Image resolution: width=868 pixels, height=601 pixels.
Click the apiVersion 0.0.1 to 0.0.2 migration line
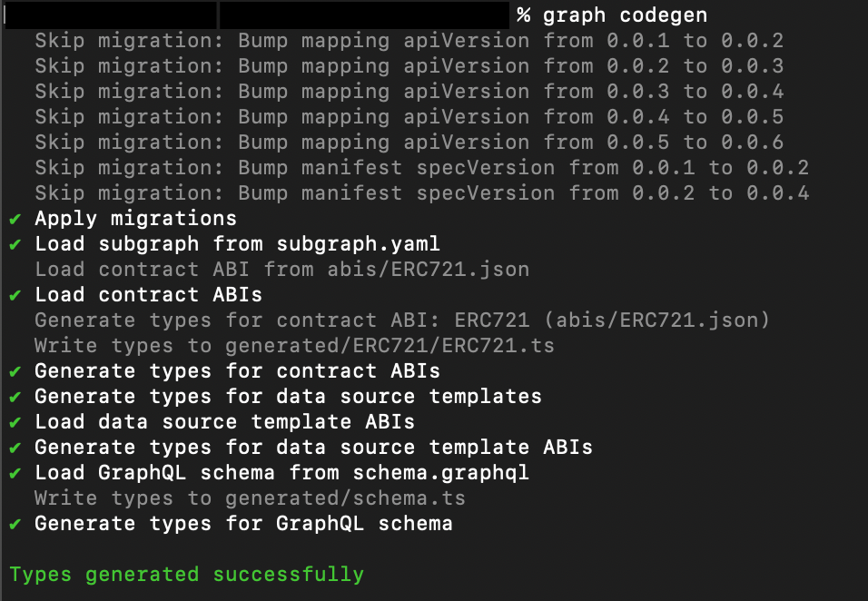click(x=409, y=41)
